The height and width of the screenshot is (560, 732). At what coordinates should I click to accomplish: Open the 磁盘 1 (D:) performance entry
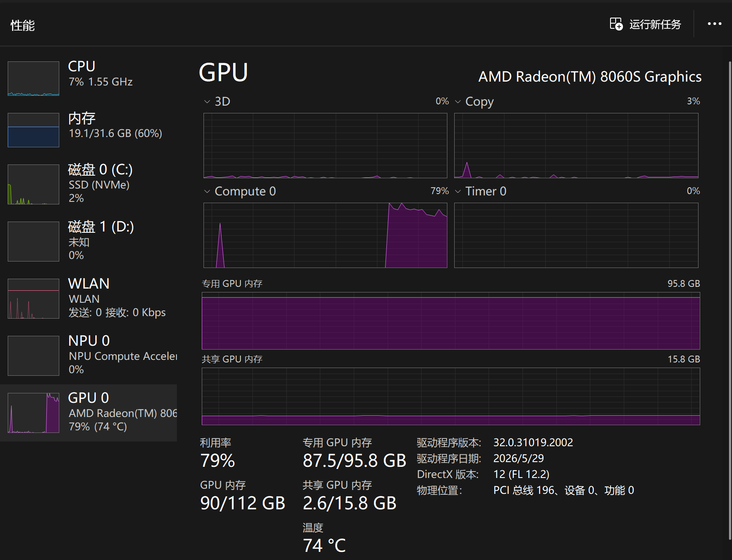(x=88, y=241)
